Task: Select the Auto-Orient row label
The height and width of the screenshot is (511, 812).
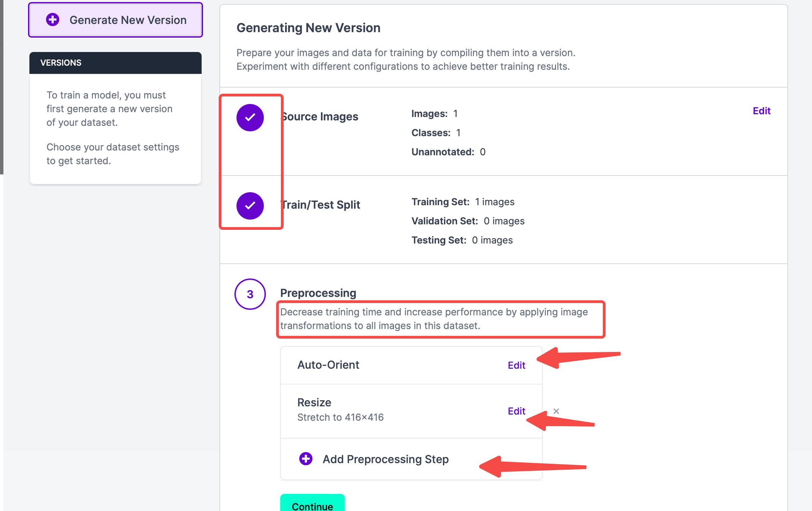Action: click(x=328, y=365)
